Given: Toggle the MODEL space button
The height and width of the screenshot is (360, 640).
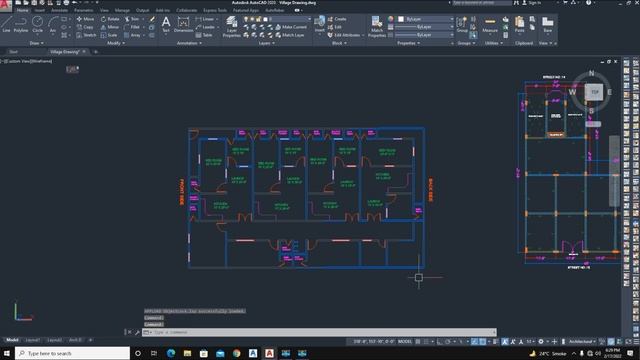Looking at the screenshot, I should tap(405, 342).
